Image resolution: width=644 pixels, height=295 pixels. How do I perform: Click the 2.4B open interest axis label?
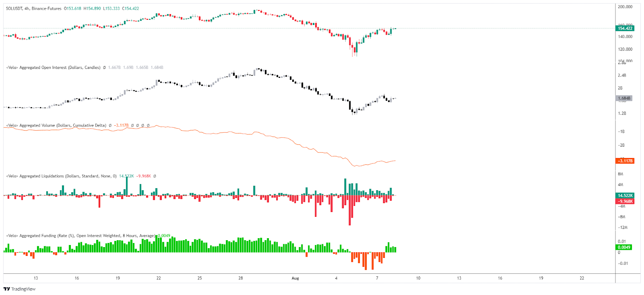[x=622, y=75]
